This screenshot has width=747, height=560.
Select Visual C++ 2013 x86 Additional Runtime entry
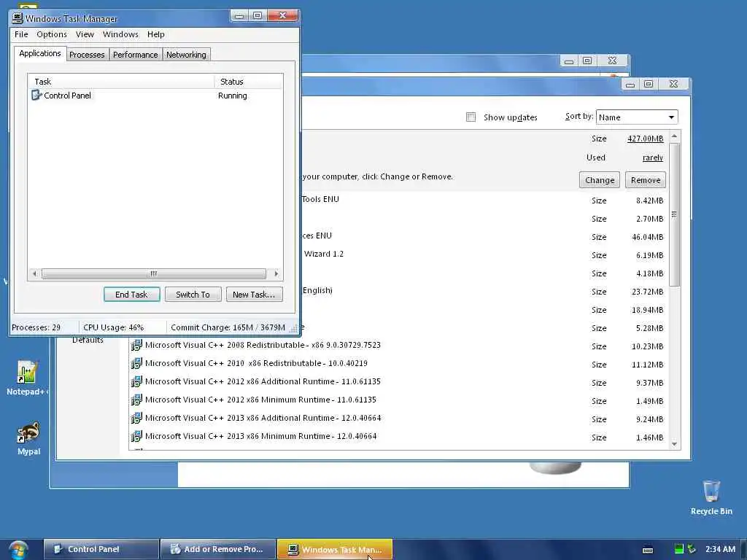tap(399, 418)
